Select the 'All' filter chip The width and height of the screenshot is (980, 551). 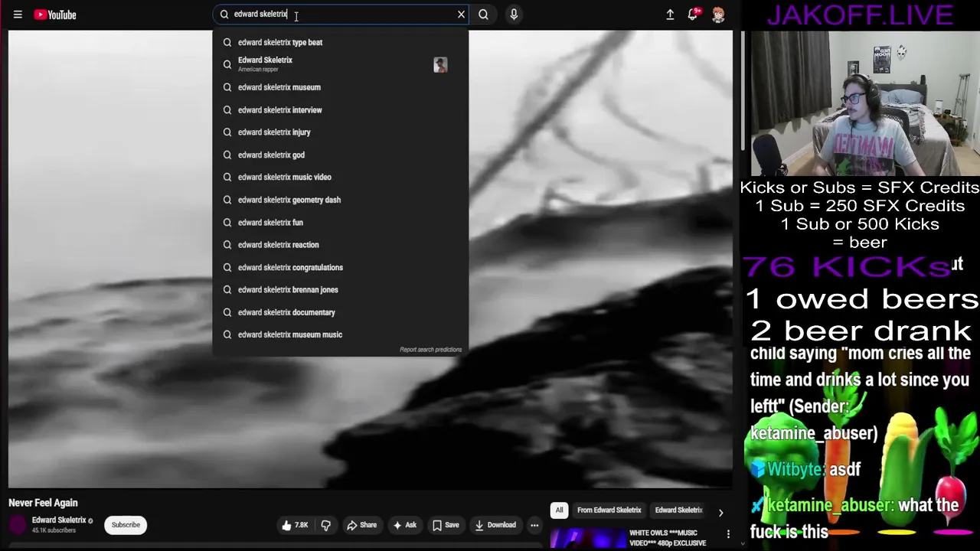559,510
